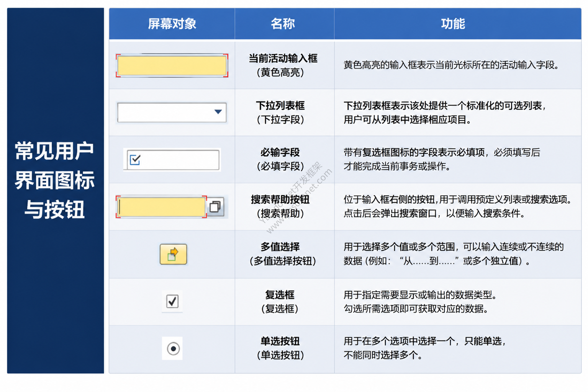Click the yellow active input field in first row
Viewport: 588px width, 392px height.
[x=172, y=65]
